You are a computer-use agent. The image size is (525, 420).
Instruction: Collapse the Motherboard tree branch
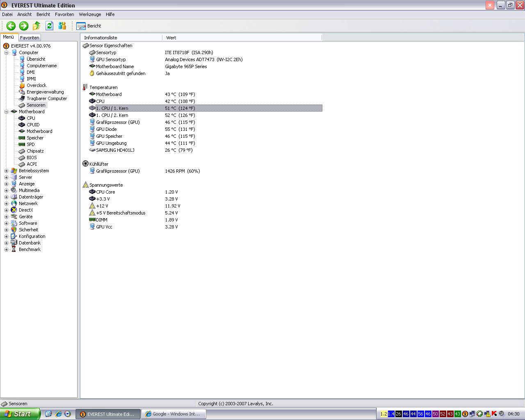pyautogui.click(x=6, y=112)
